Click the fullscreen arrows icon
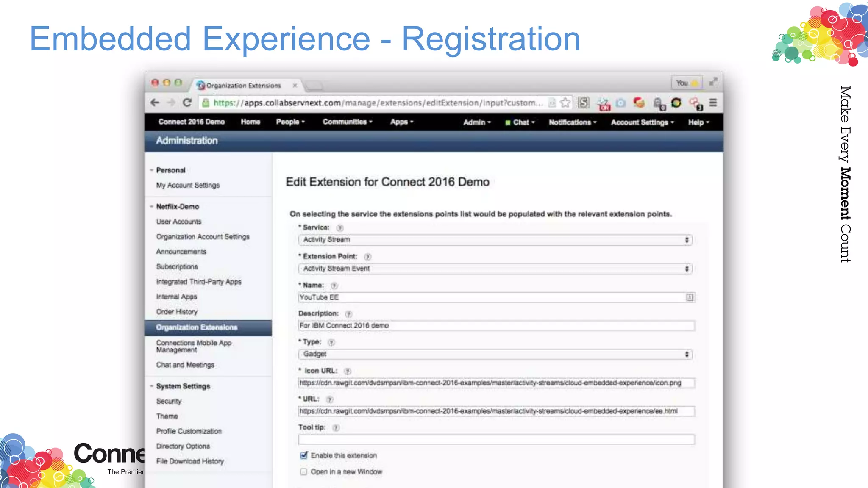This screenshot has width=868, height=488. coord(714,82)
